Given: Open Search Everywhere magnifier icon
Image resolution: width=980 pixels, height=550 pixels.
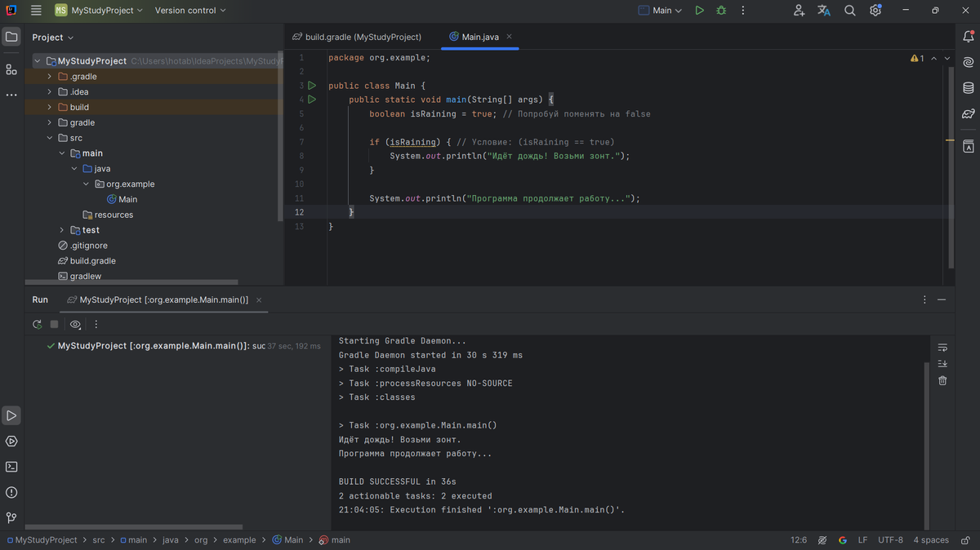Looking at the screenshot, I should (x=850, y=11).
